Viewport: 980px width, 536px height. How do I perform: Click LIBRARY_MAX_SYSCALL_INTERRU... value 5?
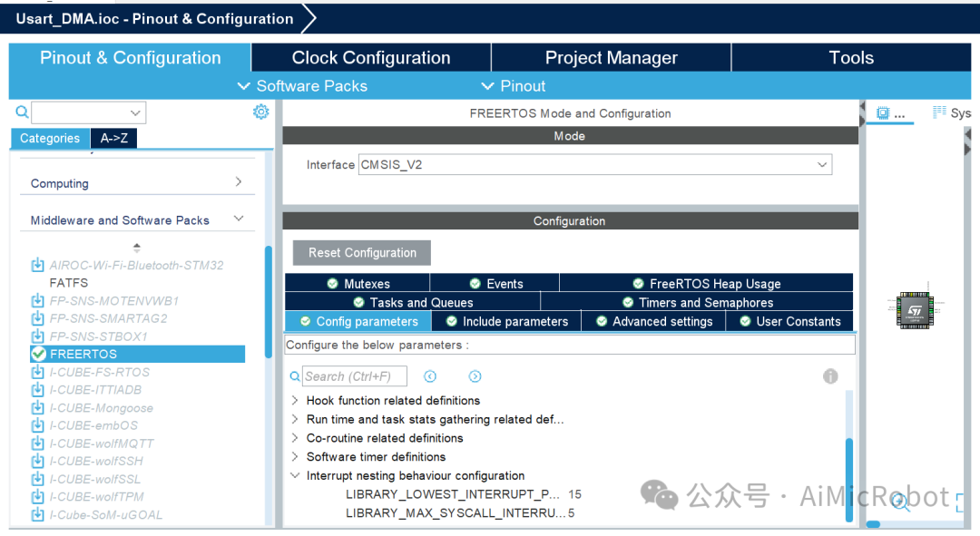pyautogui.click(x=572, y=513)
